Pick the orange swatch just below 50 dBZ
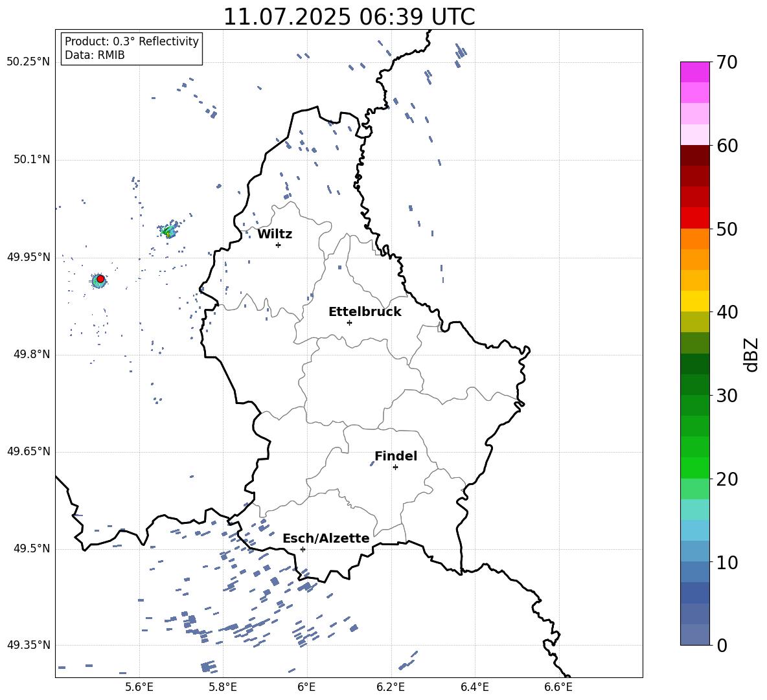Screen dimensions: 767x700 [694, 239]
